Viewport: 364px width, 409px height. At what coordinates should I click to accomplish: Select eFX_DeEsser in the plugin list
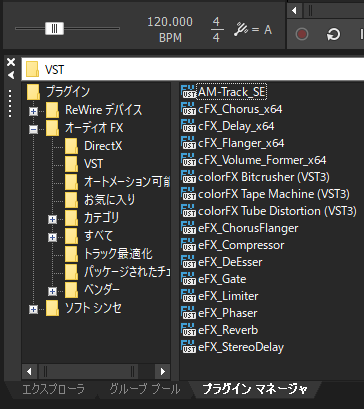(x=230, y=262)
